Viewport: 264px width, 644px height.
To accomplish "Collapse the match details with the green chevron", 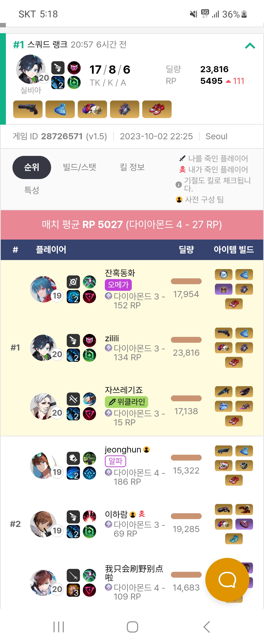I will click(x=250, y=46).
